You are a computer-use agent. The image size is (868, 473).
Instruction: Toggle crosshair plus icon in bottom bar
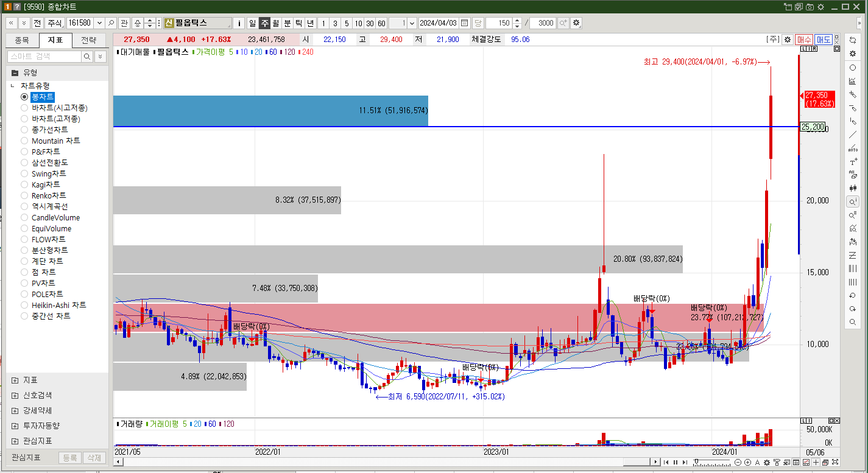pyautogui.click(x=816, y=463)
